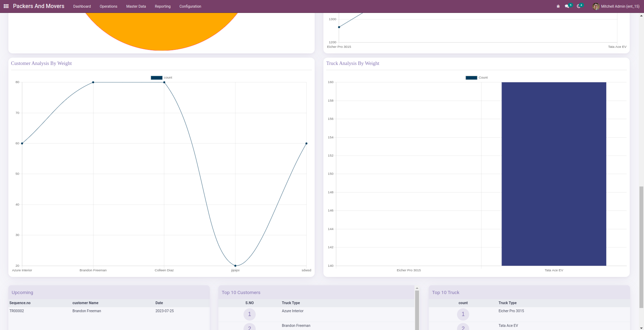Click the TR00002 sequence number cell
644x330 pixels.
click(x=17, y=311)
